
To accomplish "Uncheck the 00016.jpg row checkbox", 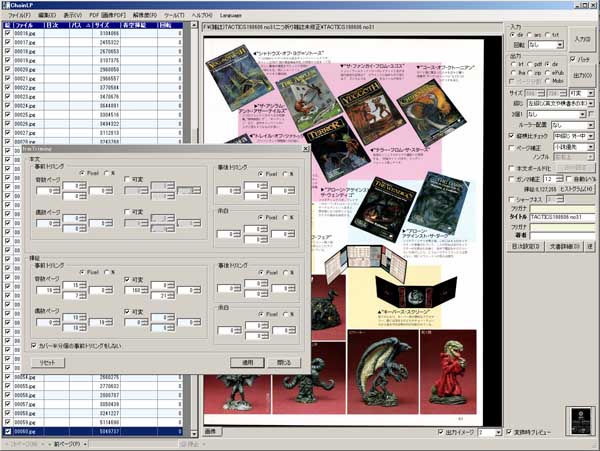I will (x=7, y=33).
